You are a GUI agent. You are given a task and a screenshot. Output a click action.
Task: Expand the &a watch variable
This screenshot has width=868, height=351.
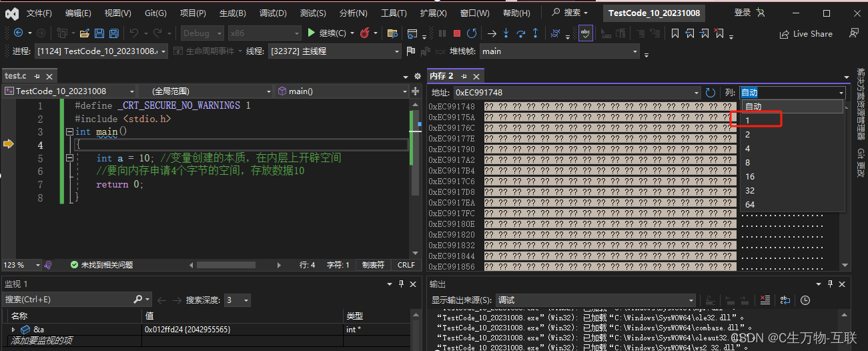coord(13,330)
